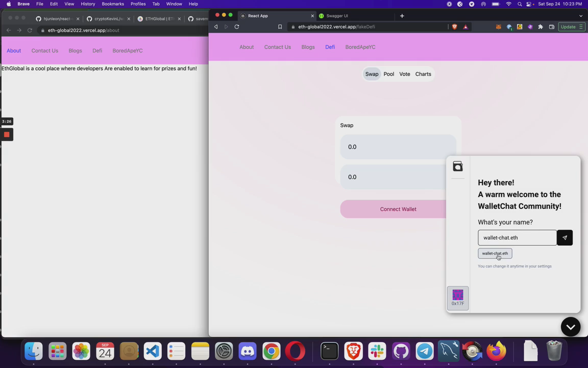The image size is (588, 368).
Task: Open Defi in the background About window
Action: point(97,51)
